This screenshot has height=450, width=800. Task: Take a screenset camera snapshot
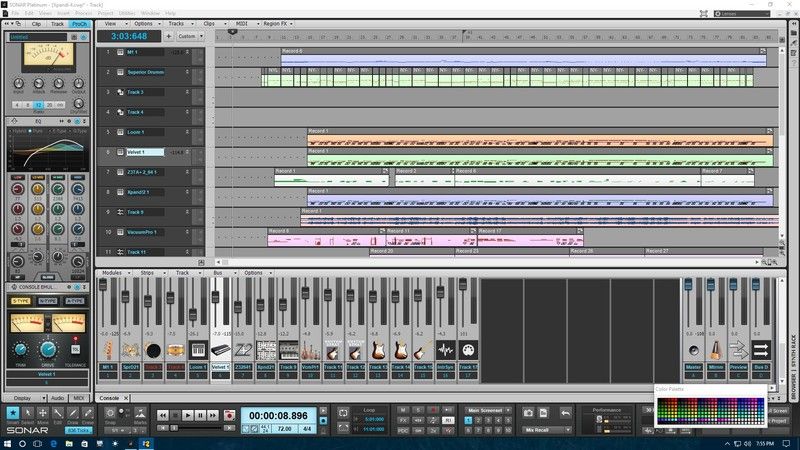tap(529, 413)
